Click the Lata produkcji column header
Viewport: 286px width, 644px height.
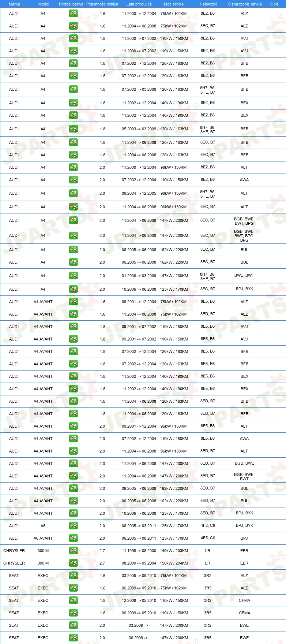[x=139, y=4]
